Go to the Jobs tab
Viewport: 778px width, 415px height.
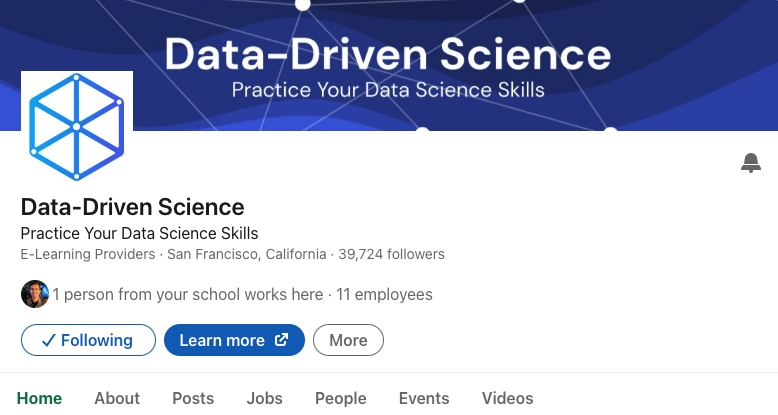click(264, 398)
